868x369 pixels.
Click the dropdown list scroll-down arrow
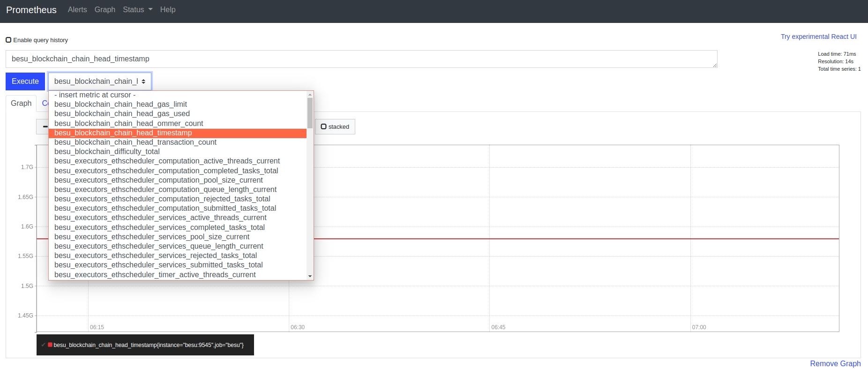pos(310,276)
